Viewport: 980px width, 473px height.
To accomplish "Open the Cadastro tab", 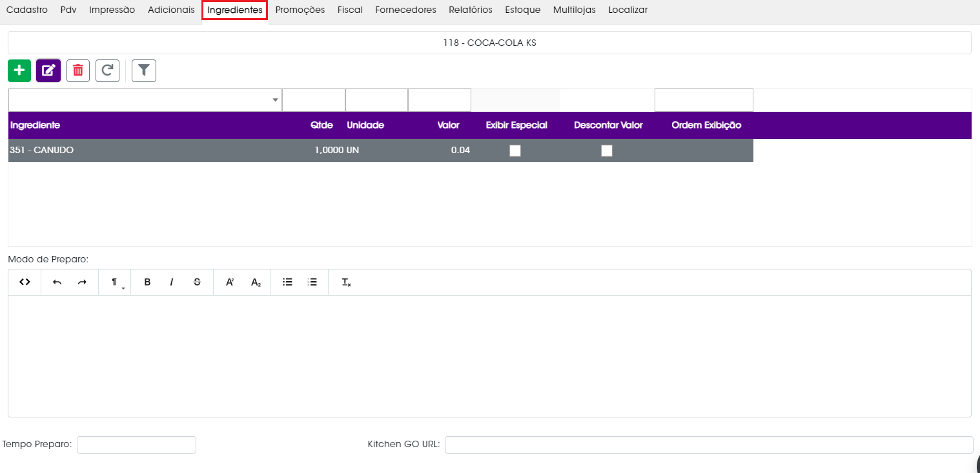I will [x=27, y=10].
